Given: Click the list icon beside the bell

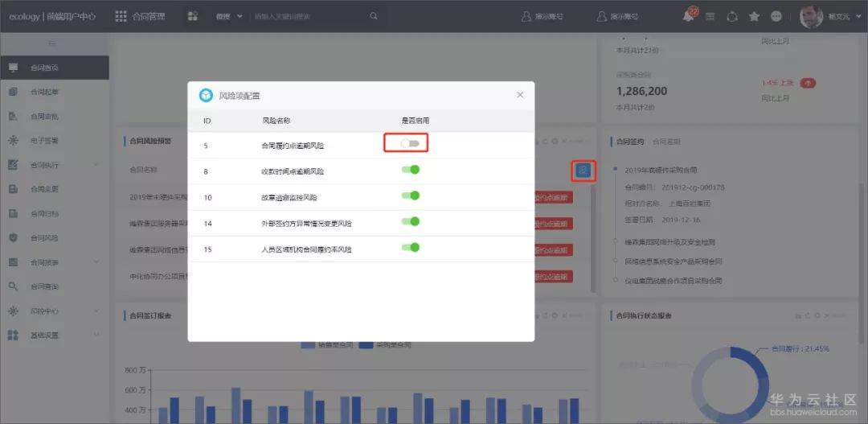Looking at the screenshot, I should point(710,17).
